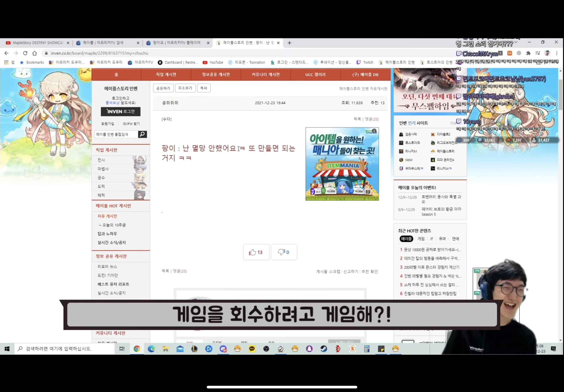564x392 pixels.
Task: Open the browser home page icon
Action: [x=35, y=53]
